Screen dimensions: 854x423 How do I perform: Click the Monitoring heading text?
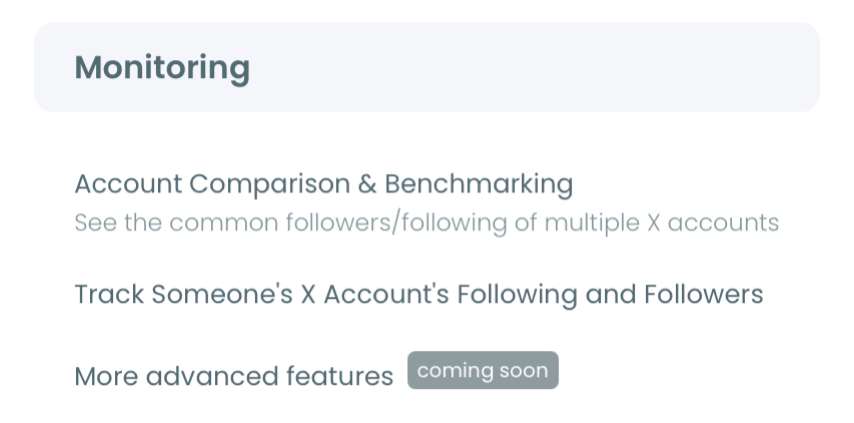[x=162, y=68]
